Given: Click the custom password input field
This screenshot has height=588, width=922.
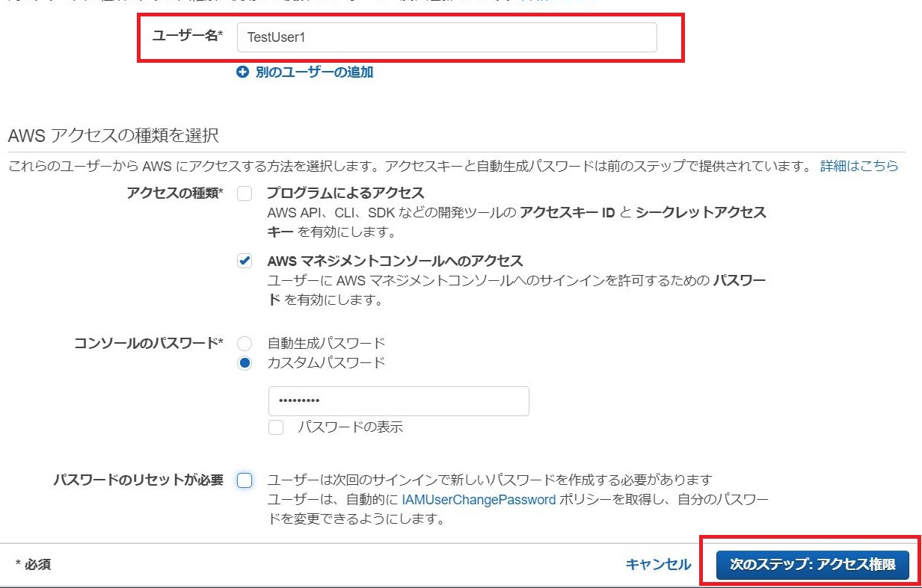Looking at the screenshot, I should 399,401.
